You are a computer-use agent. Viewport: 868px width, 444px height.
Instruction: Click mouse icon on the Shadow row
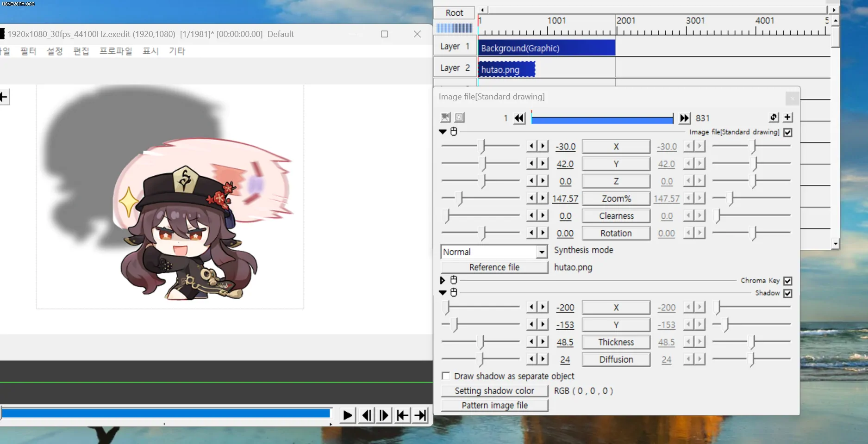454,293
